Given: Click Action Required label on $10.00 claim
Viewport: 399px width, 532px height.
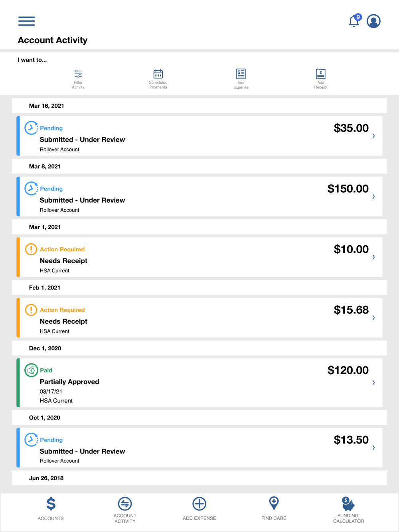Looking at the screenshot, I should (62, 249).
